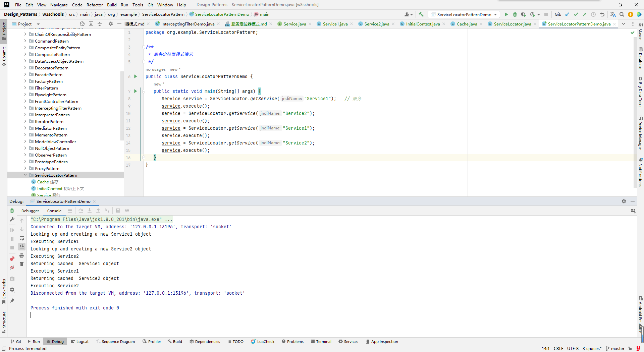Open Project panel gear options
Viewport: 644px width, 352px height.
(111, 24)
